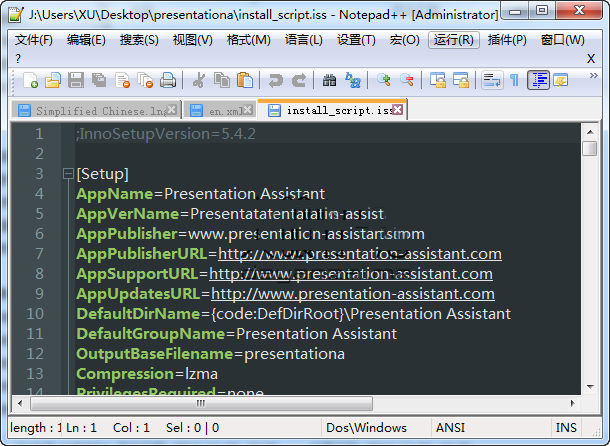Image resolution: width=610 pixels, height=446 pixels.
Task: Click the vertical scrollbar down arrow
Action: coord(590,387)
